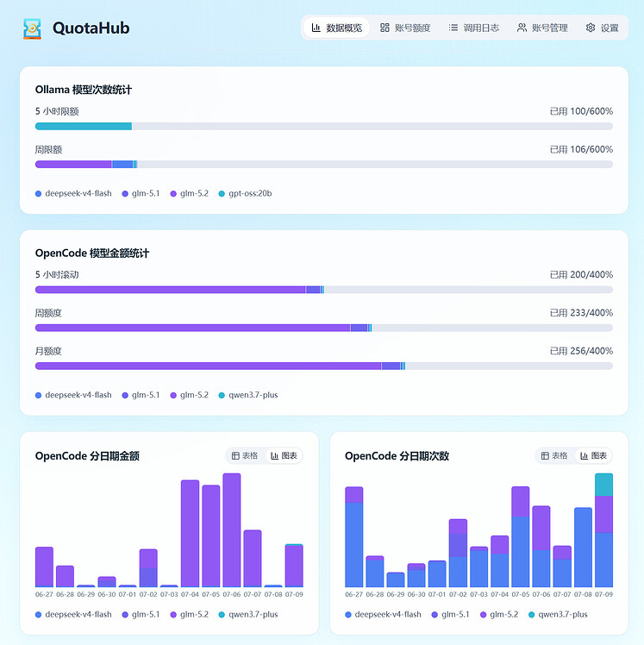
Task: Go to 账号管理 tab
Action: pos(542,28)
